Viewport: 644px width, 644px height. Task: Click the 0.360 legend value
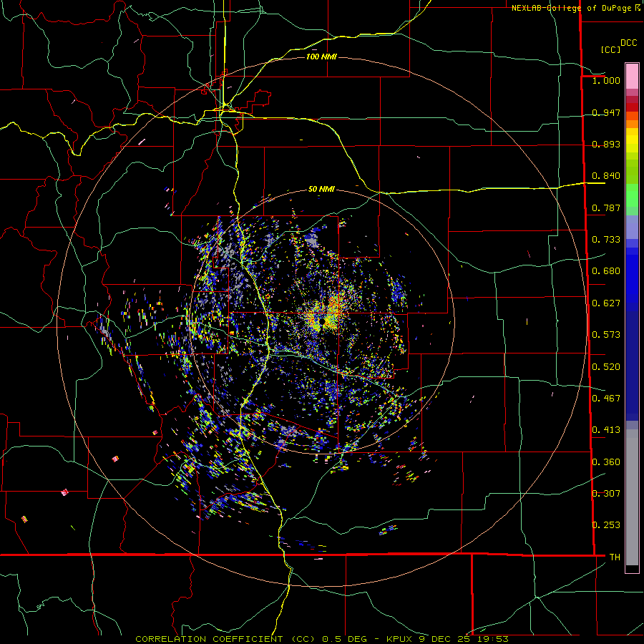[606, 462]
